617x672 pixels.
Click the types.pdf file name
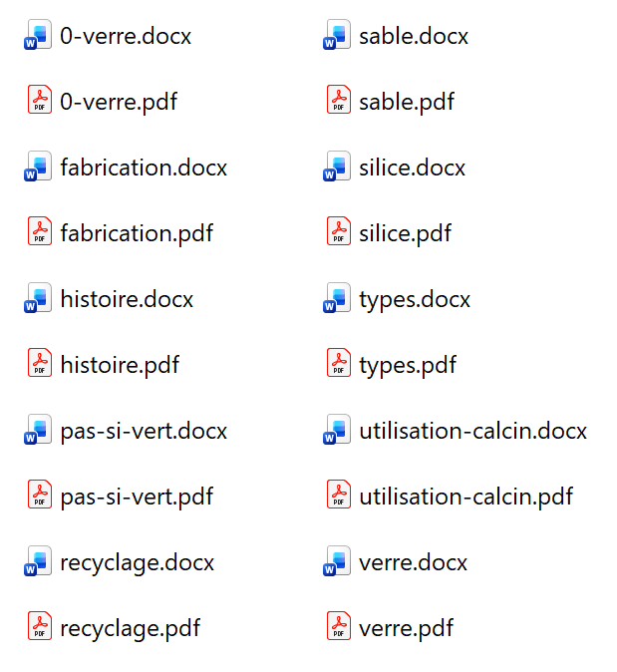[x=407, y=365]
